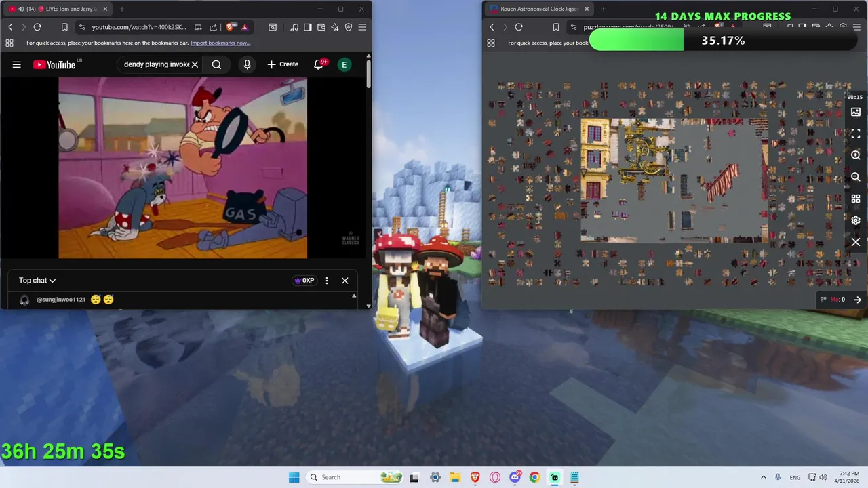Open Brave Shields lion icon in YouTube window
Screen dimensions: 868x488
coord(231,27)
